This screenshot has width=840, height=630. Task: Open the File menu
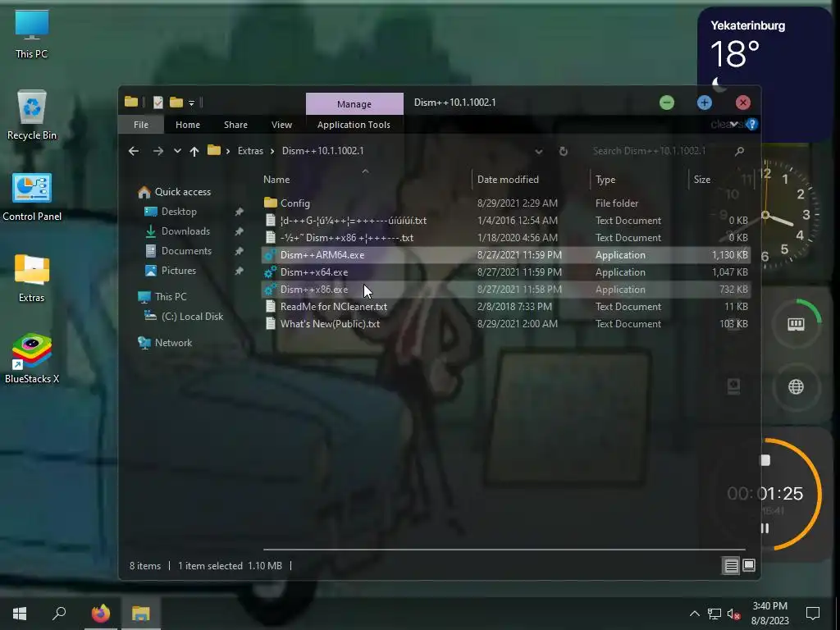141,125
